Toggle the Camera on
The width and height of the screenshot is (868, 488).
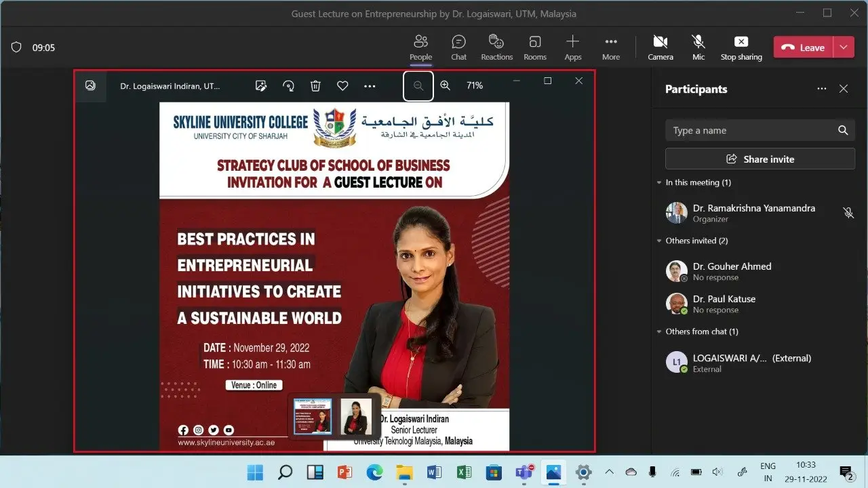pos(660,47)
